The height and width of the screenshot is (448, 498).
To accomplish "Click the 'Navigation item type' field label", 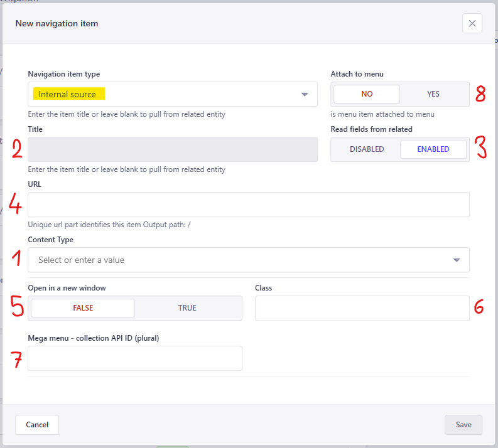I will pos(64,74).
